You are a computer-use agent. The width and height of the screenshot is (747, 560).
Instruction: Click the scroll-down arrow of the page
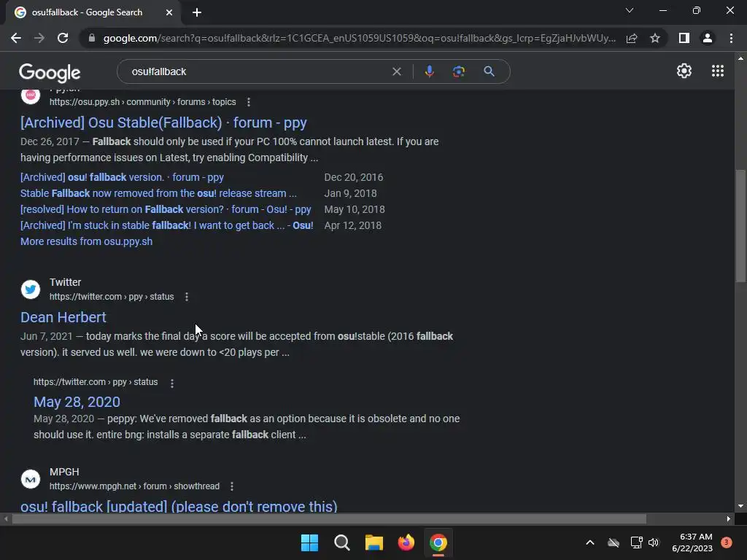click(x=740, y=507)
